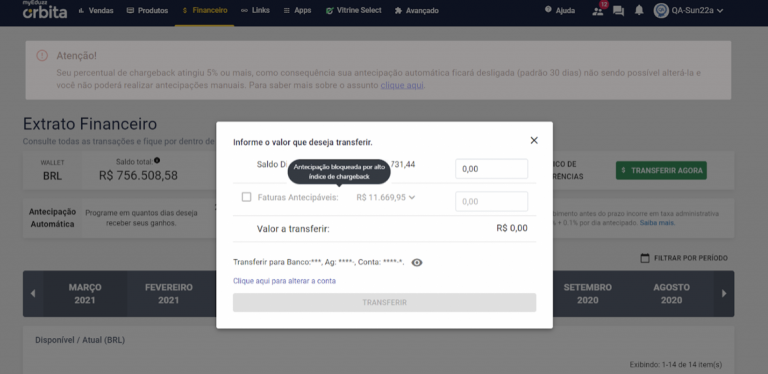
Task: Click the Saldo Disponível amount field
Action: pos(492,169)
